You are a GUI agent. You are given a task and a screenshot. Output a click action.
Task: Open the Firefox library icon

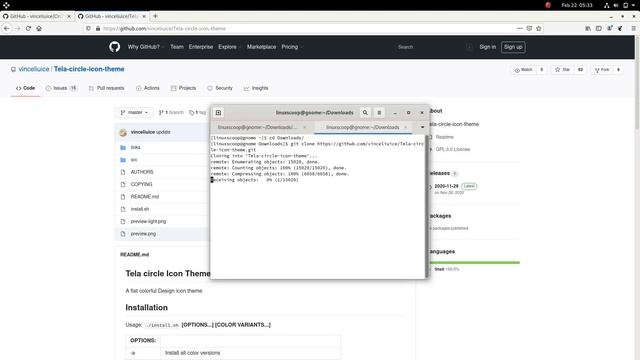[588, 28]
